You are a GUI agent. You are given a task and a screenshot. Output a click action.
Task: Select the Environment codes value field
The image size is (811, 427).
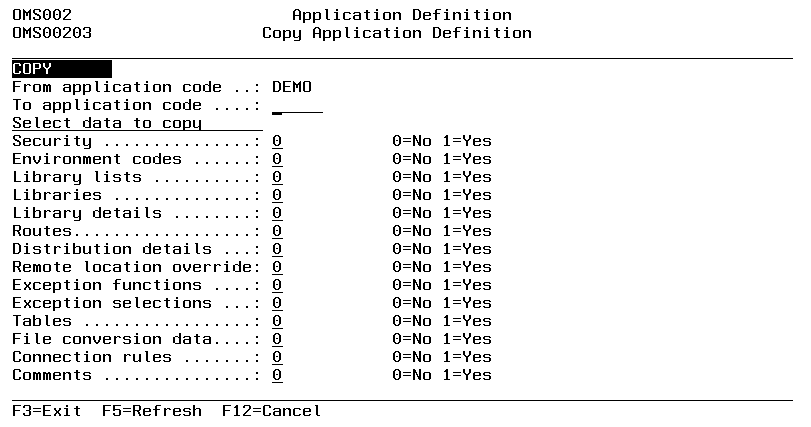click(277, 159)
